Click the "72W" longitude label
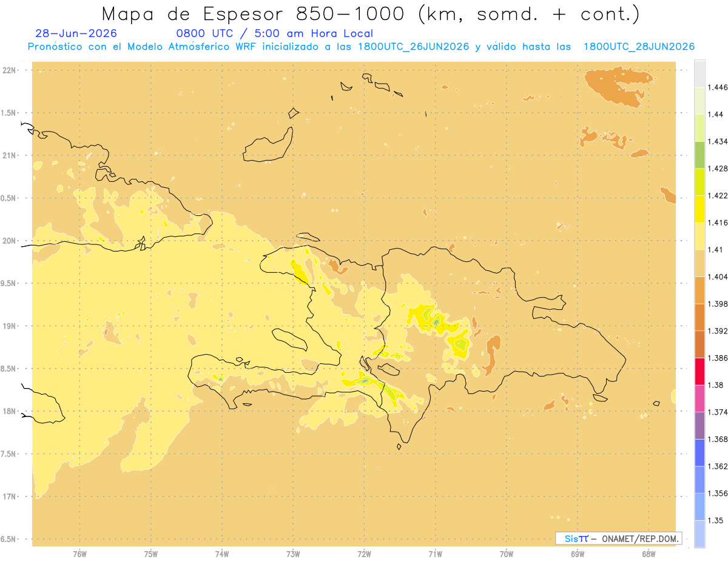The image size is (728, 562). pyautogui.click(x=364, y=554)
